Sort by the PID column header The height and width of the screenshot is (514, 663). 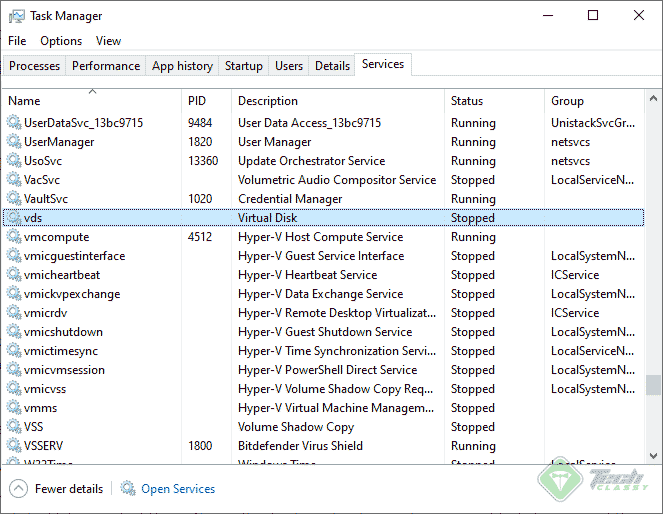tap(207, 101)
